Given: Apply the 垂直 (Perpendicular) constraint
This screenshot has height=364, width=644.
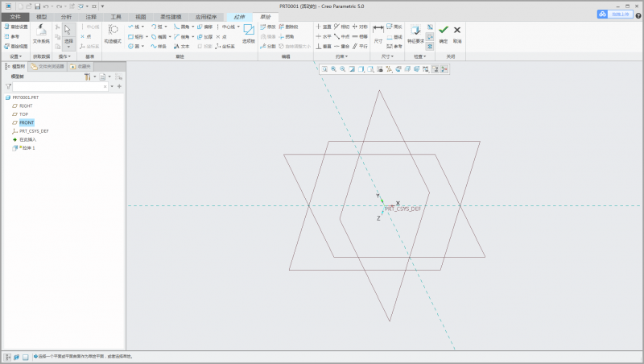Looking at the screenshot, I should (x=324, y=47).
